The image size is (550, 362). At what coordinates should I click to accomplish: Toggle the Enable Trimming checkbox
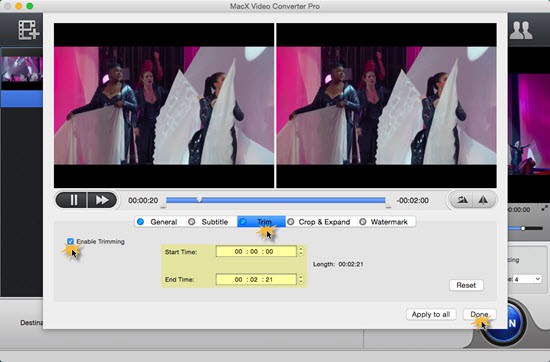click(x=71, y=241)
